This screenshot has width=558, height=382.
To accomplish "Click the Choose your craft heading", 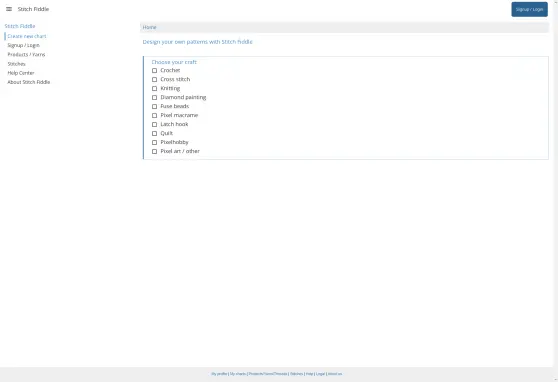I will 174,62.
